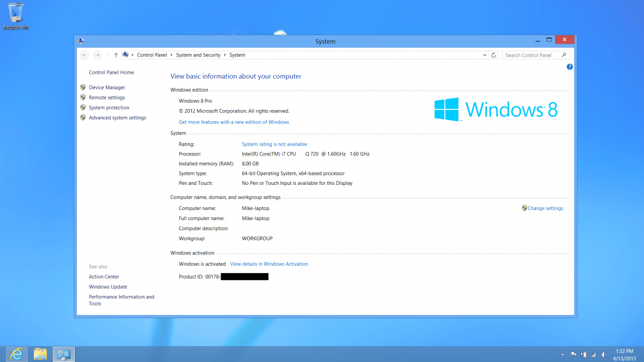Click the 8.00 GB installed memory value
644x362 pixels.
click(x=250, y=164)
